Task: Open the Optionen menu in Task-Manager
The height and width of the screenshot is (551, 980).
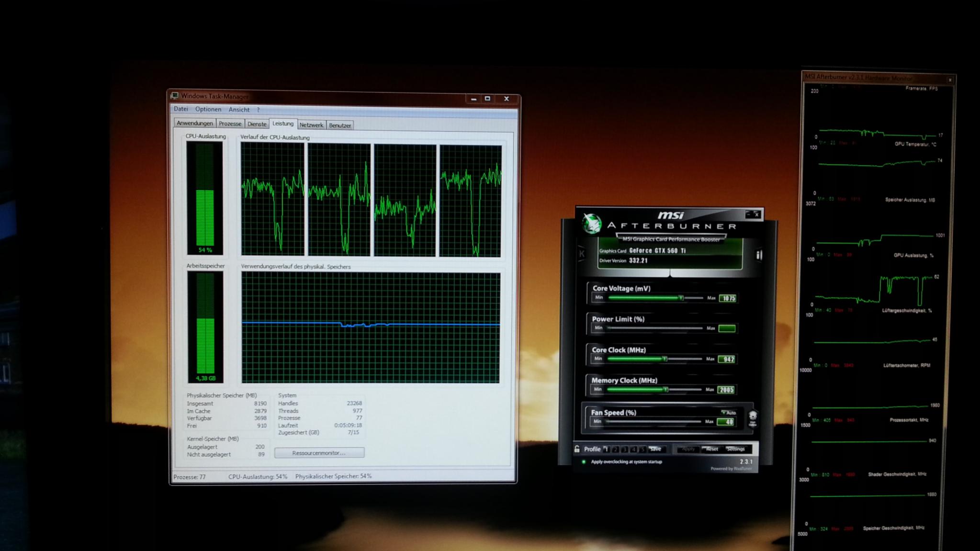Action: pyautogui.click(x=208, y=109)
